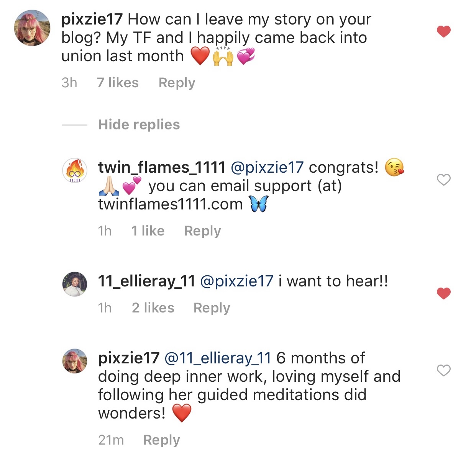Collapse thread with Hide replies
This screenshot has height=453, width=476.
click(x=139, y=124)
